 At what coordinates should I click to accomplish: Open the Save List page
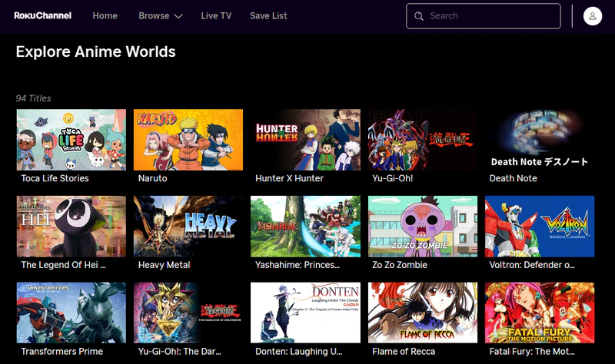click(x=268, y=15)
